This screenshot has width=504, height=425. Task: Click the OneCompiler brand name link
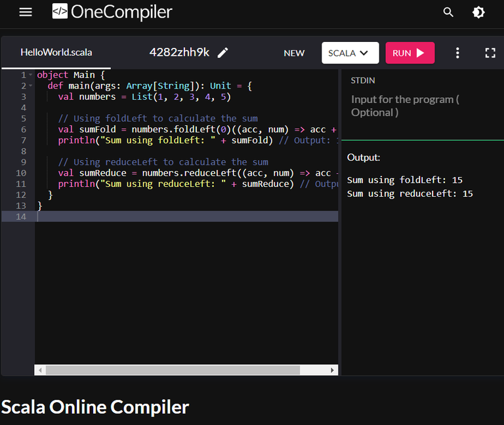121,12
